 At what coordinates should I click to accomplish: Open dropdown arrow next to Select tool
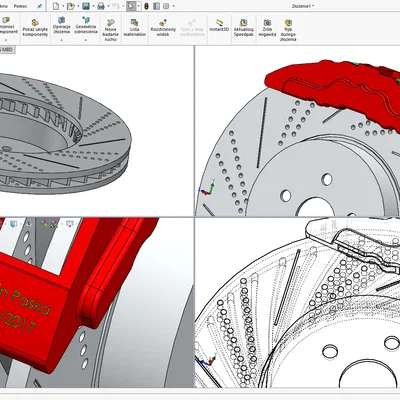tap(138, 6)
